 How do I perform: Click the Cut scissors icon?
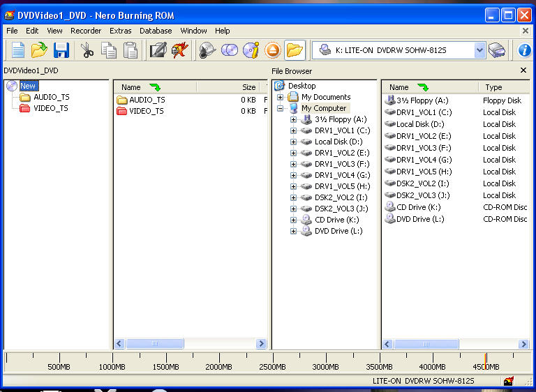pos(87,50)
